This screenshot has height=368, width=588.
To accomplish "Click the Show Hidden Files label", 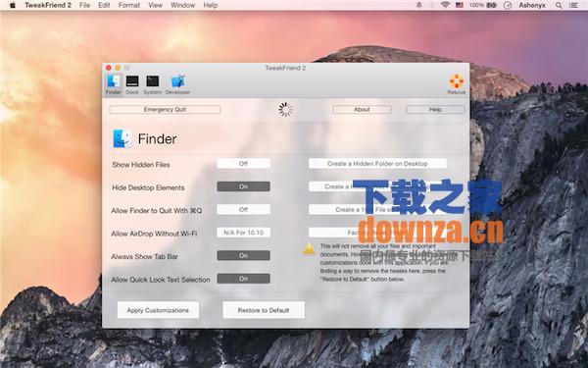I will pyautogui.click(x=140, y=165).
